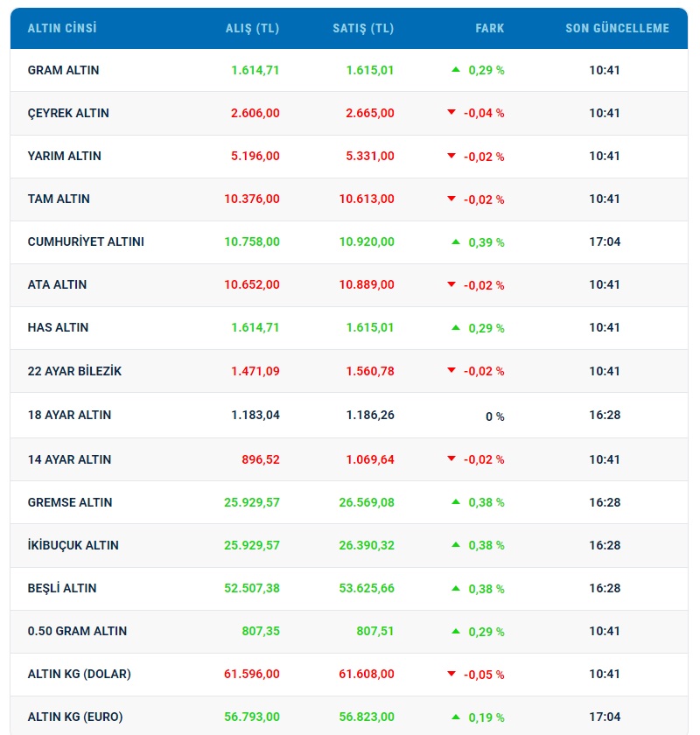Click ALTIN KG (EURO) buying price 56.793,00
This screenshot has height=735, width=700.
coord(252,717)
